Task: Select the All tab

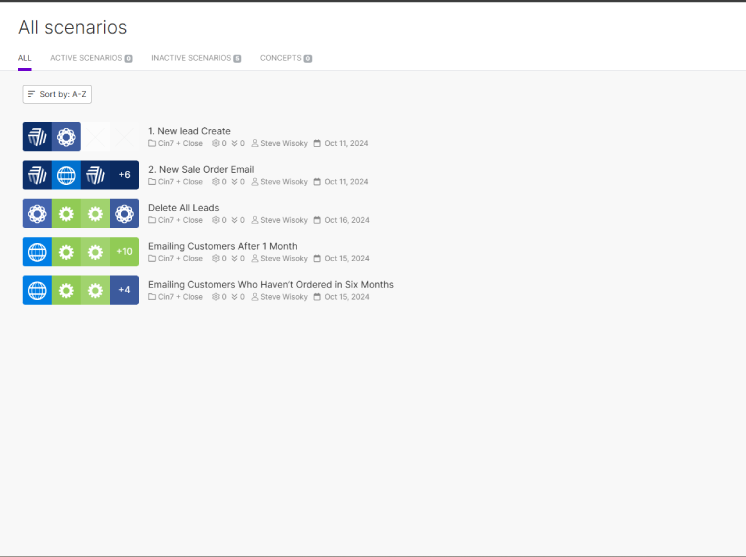Action: pos(24,58)
